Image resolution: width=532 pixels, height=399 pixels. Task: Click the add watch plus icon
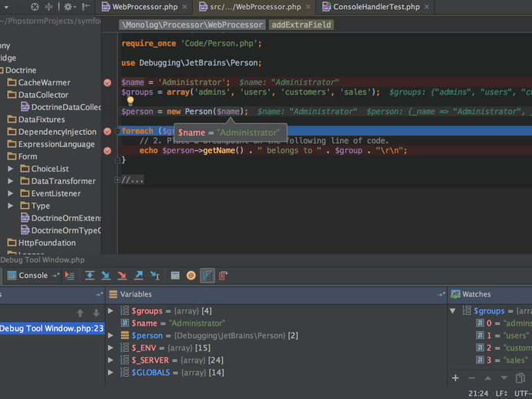[455, 377]
